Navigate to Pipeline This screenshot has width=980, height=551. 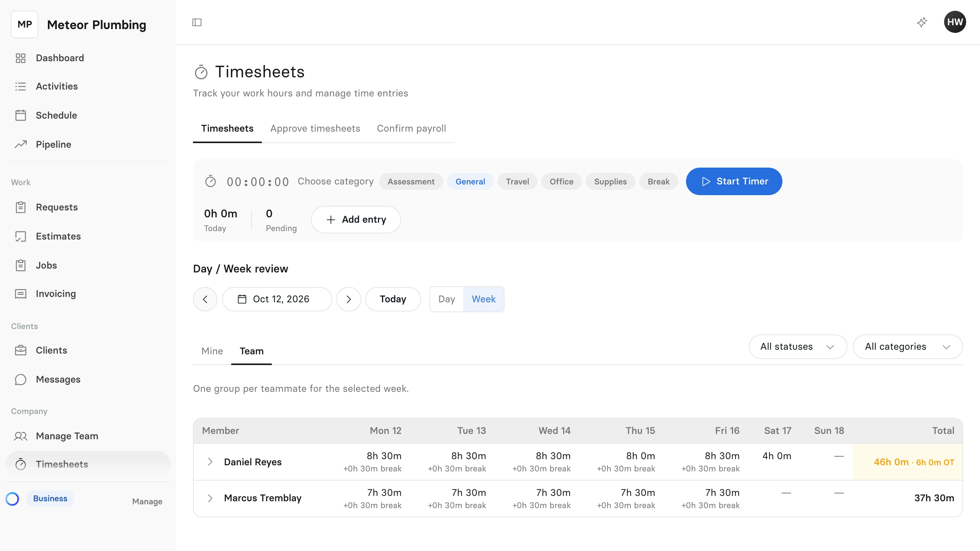(88, 144)
